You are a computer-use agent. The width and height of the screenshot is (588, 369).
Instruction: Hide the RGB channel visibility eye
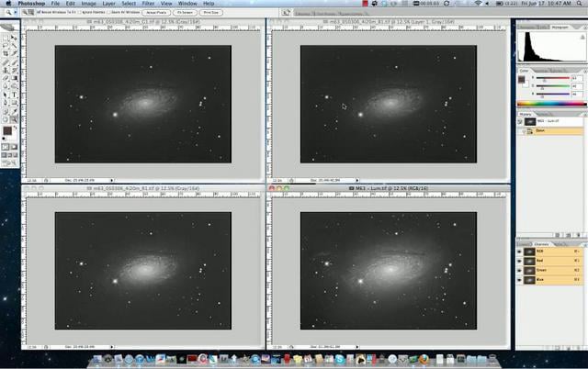click(520, 252)
